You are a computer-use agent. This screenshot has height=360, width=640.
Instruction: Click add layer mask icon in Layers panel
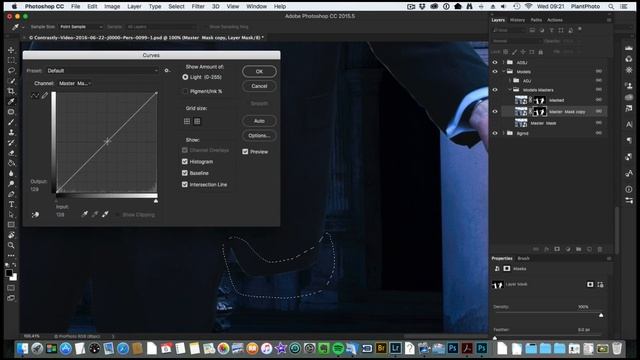(557, 249)
